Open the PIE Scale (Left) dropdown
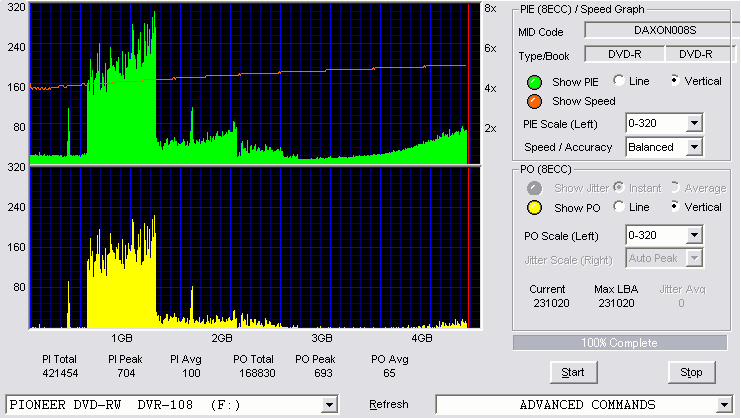Screen dimensions: 741x418 694,124
